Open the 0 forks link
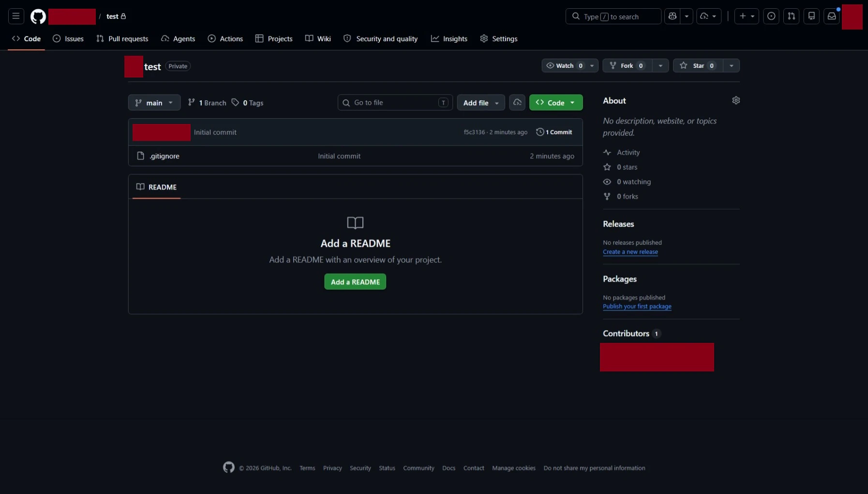 pos(621,196)
